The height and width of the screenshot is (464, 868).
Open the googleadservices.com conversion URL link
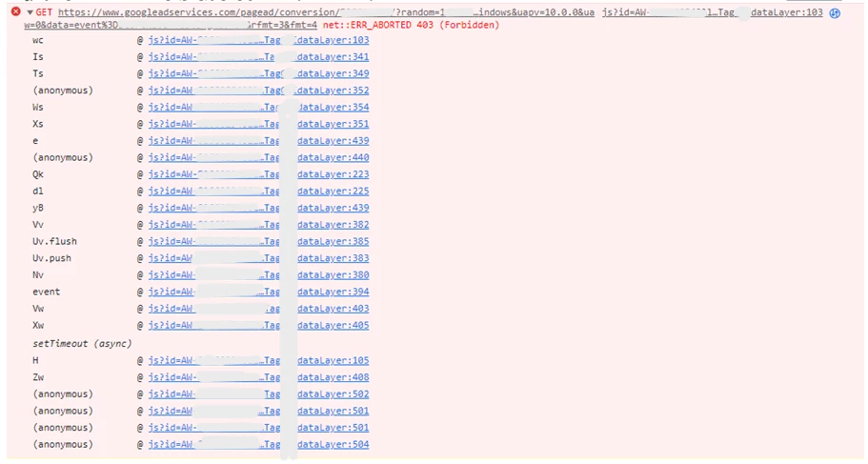(x=326, y=12)
